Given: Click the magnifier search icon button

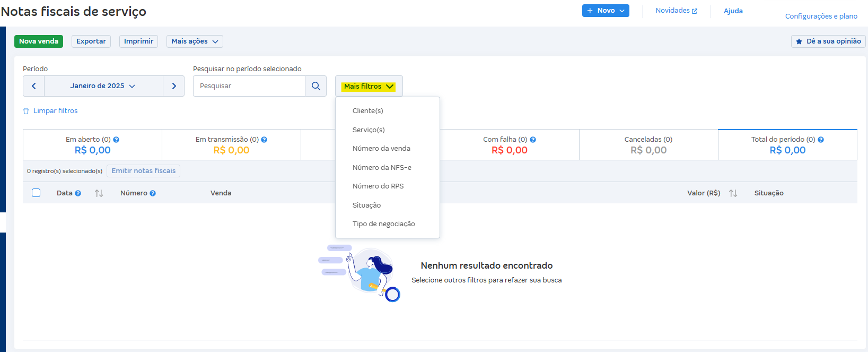Looking at the screenshot, I should [x=315, y=86].
